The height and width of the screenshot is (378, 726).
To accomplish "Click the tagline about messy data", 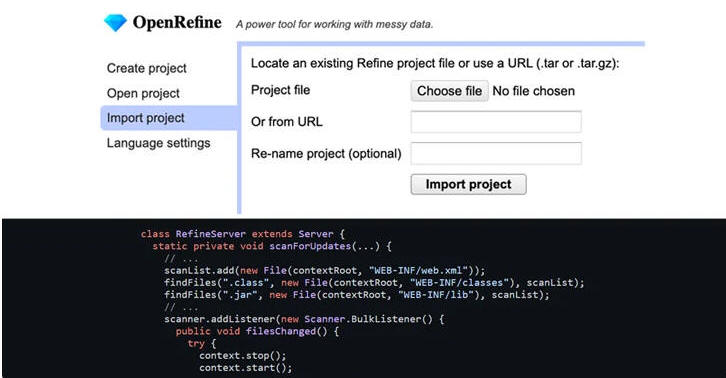I will 334,24.
